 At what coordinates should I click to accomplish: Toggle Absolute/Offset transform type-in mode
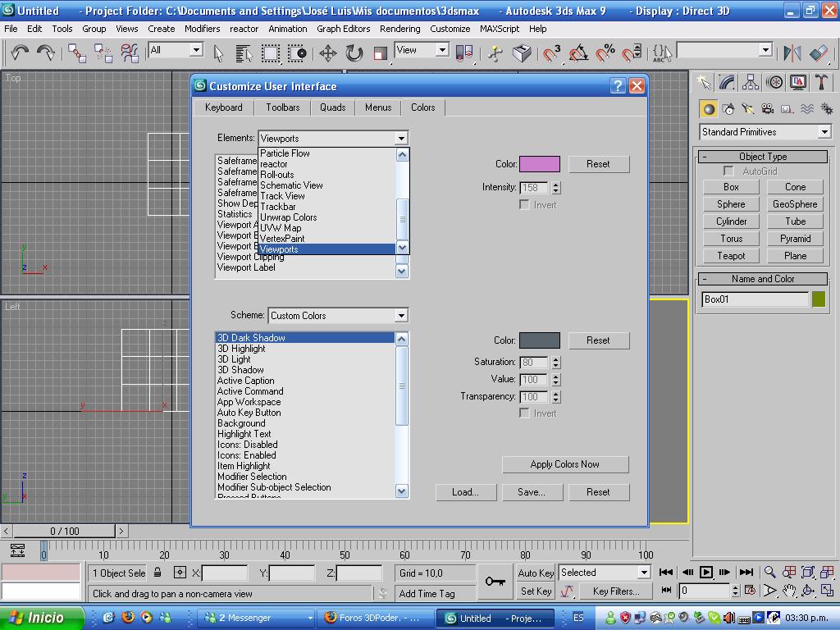click(x=180, y=573)
